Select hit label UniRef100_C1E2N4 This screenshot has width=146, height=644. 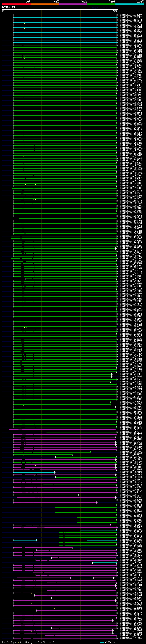tap(131, 55)
